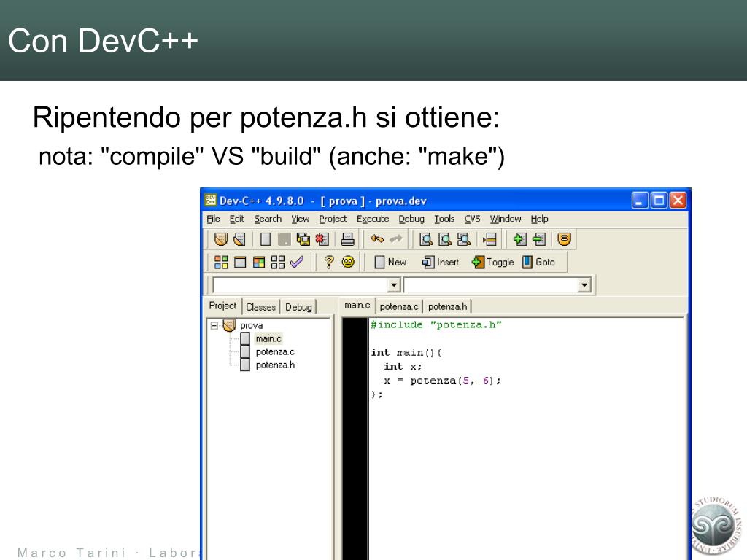Open the Help menu
The height and width of the screenshot is (560, 747).
[x=539, y=219]
